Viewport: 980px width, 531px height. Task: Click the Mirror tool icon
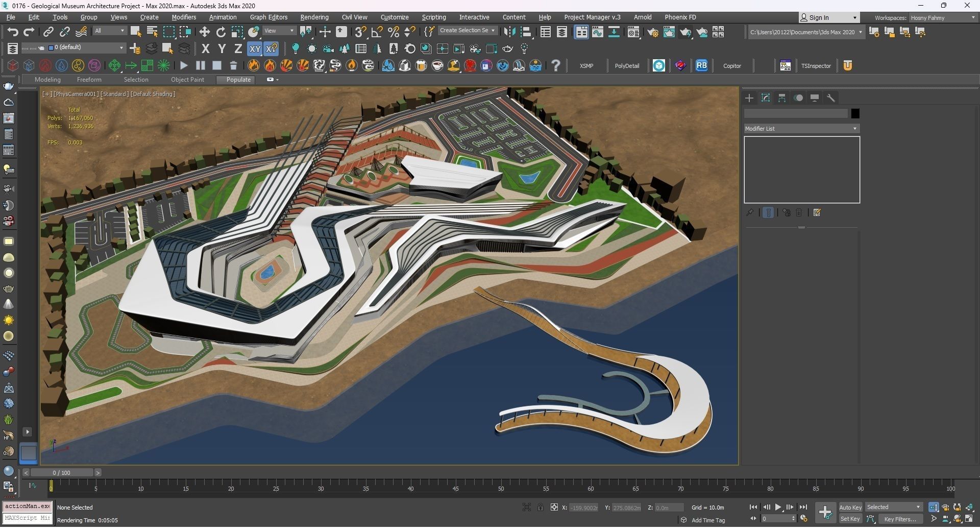point(509,32)
